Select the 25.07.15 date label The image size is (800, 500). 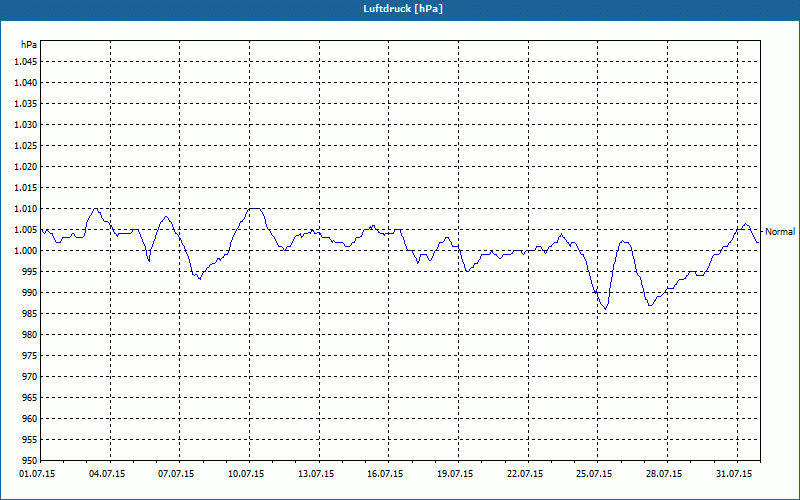tap(594, 474)
